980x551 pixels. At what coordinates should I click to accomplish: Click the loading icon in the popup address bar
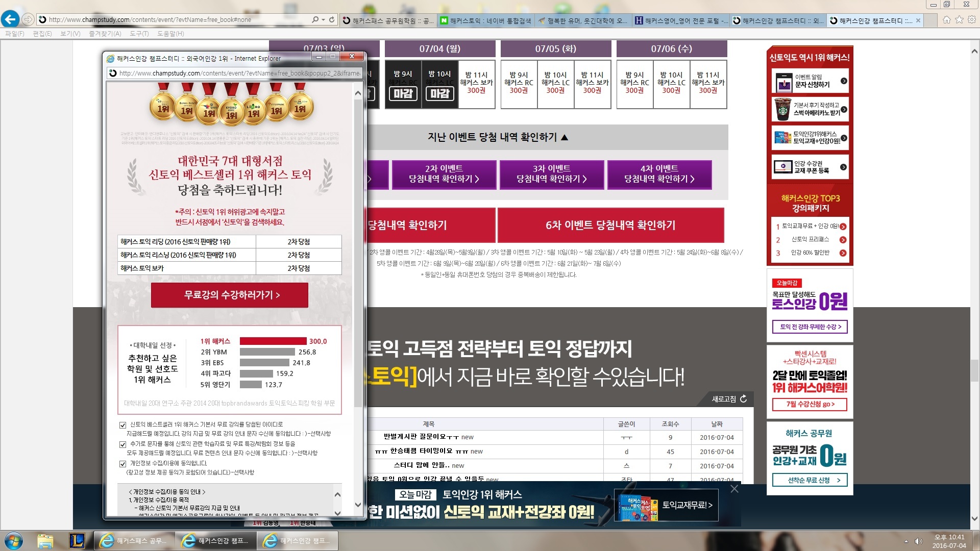click(x=113, y=73)
